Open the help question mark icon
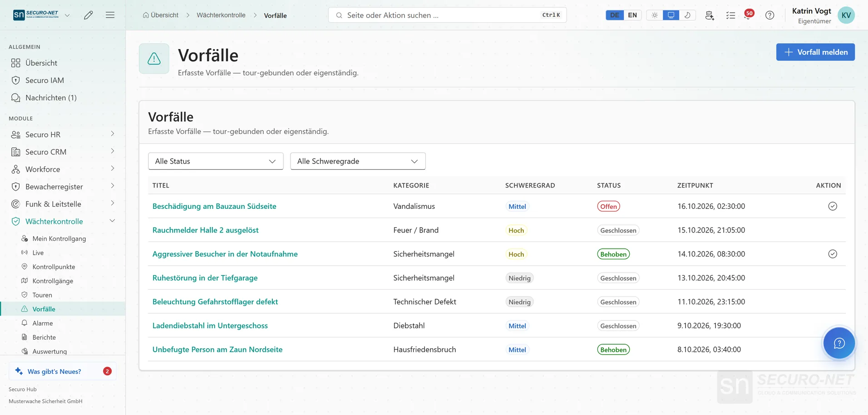 point(769,15)
